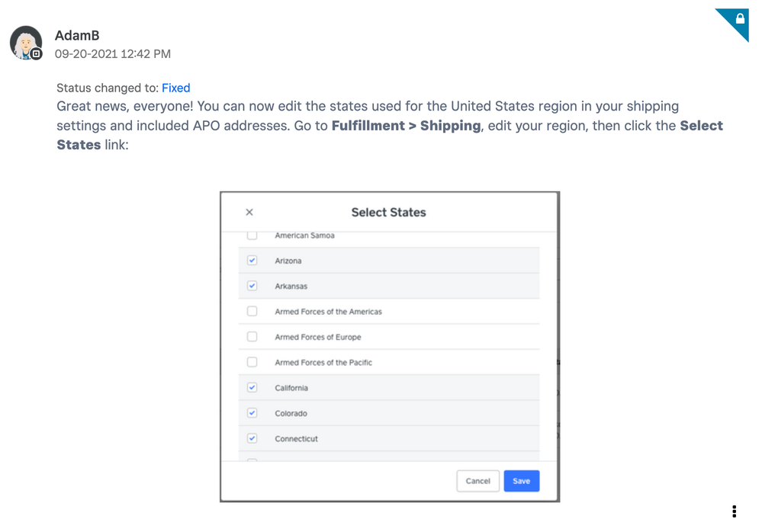Open the Fixed status link

(x=175, y=88)
